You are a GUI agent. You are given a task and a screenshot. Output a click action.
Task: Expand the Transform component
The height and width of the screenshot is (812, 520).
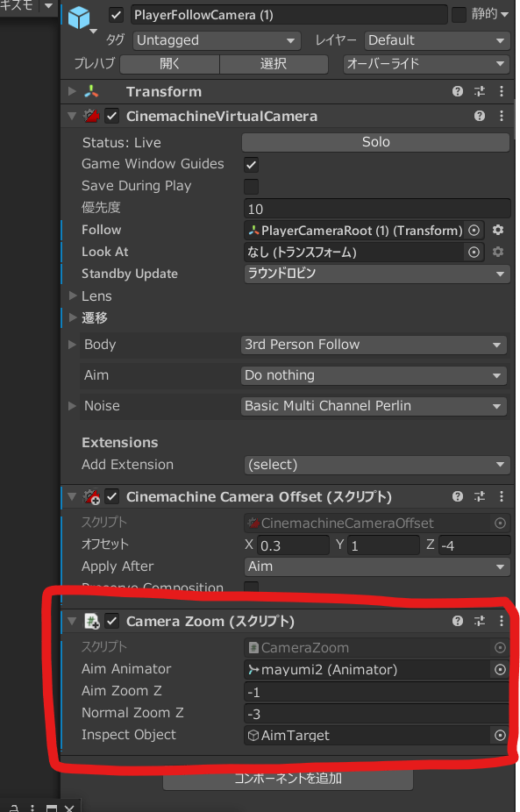click(72, 92)
